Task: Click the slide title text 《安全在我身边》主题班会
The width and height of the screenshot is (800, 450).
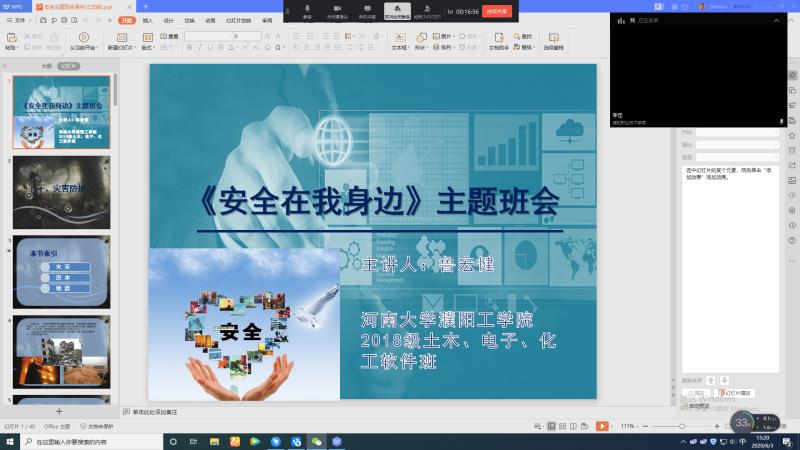Action: point(379,202)
